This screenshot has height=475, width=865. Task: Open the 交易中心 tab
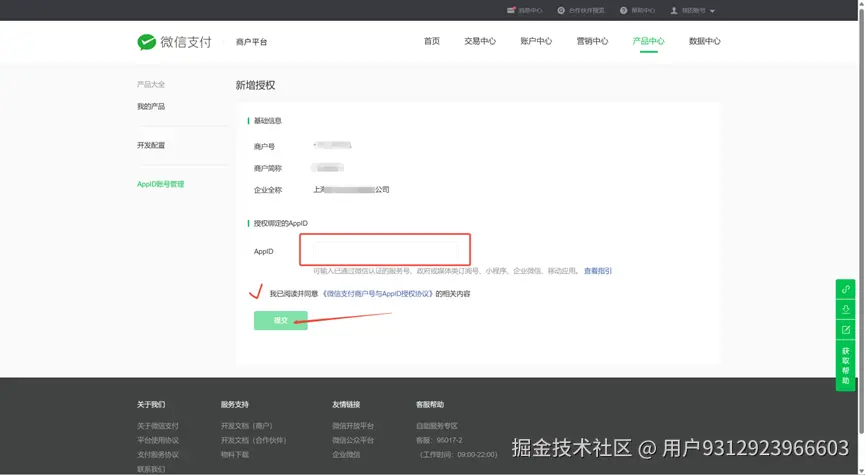[x=480, y=41]
